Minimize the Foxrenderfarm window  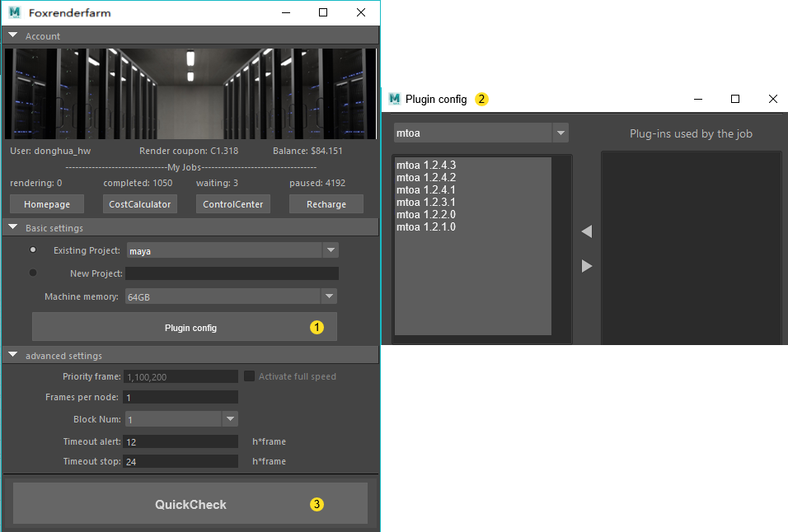point(286,12)
